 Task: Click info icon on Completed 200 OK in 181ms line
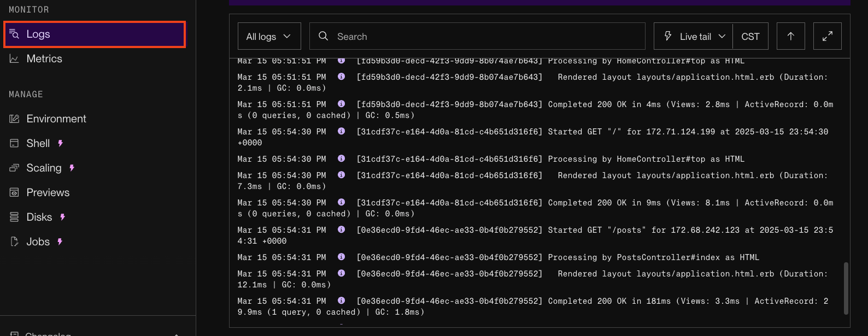(341, 300)
